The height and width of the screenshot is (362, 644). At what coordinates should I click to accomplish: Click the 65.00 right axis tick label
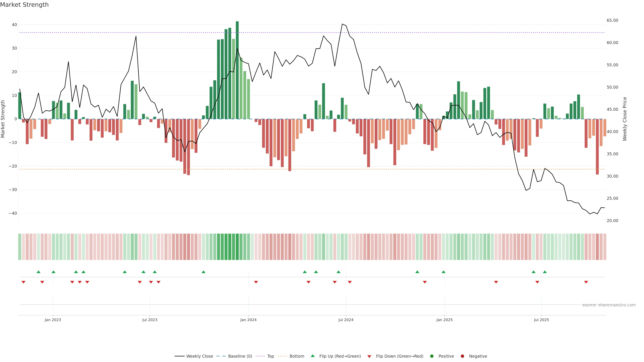tap(612, 20)
